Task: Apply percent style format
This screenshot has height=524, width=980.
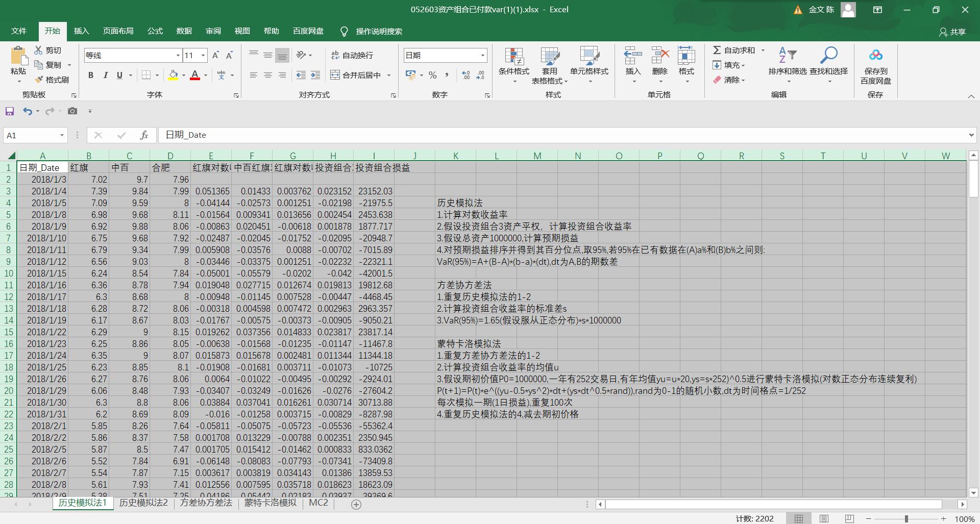Action: click(433, 75)
